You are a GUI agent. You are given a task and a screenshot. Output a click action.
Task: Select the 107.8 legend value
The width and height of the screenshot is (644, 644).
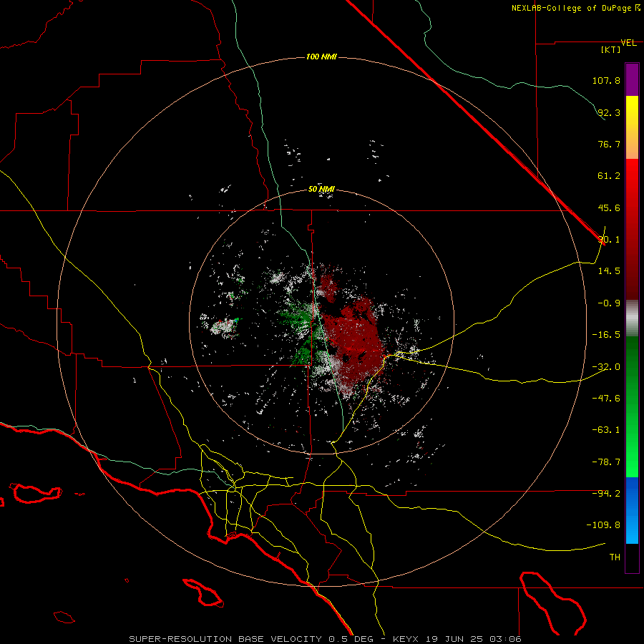606,80
